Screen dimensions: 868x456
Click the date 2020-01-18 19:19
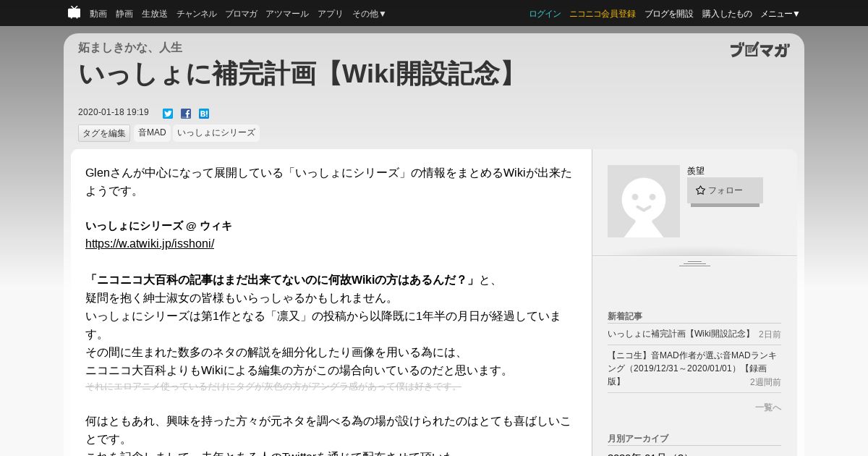114,112
